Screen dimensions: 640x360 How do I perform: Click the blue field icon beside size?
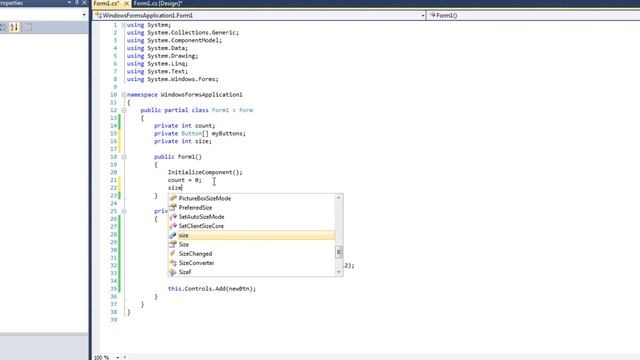(173, 236)
